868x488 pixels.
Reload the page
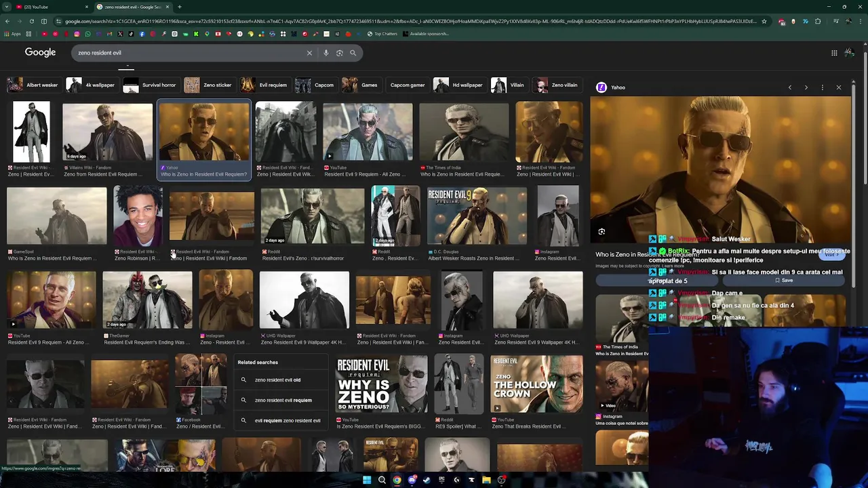31,21
